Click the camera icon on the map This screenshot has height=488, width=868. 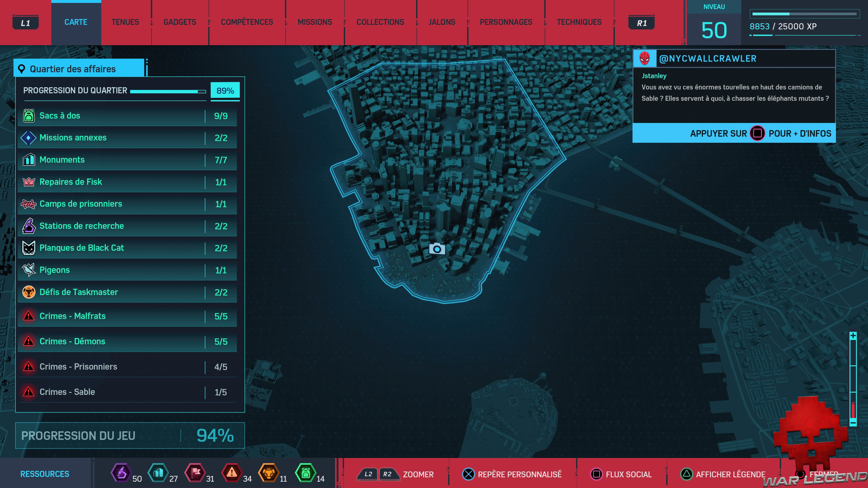[437, 249]
